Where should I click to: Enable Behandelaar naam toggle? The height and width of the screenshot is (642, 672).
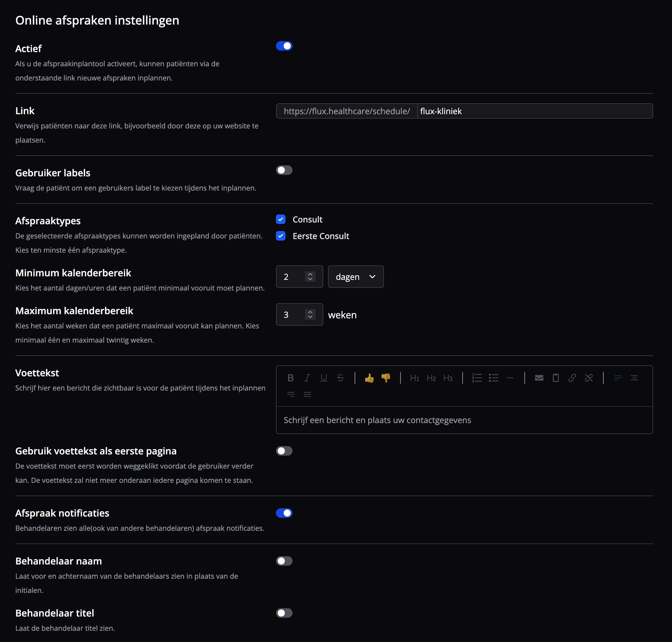[284, 561]
